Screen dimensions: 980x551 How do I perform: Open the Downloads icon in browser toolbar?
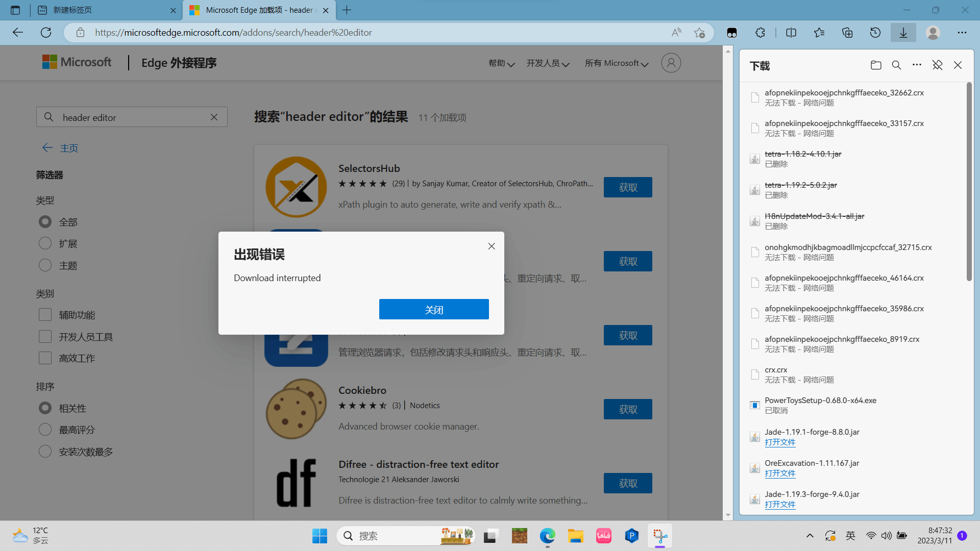(903, 32)
